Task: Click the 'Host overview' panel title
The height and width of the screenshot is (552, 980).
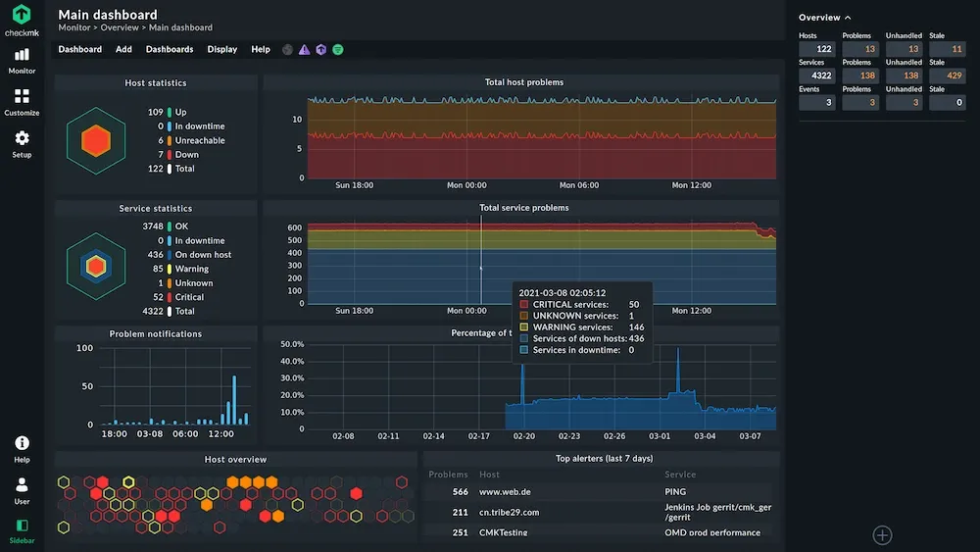Action: point(235,460)
